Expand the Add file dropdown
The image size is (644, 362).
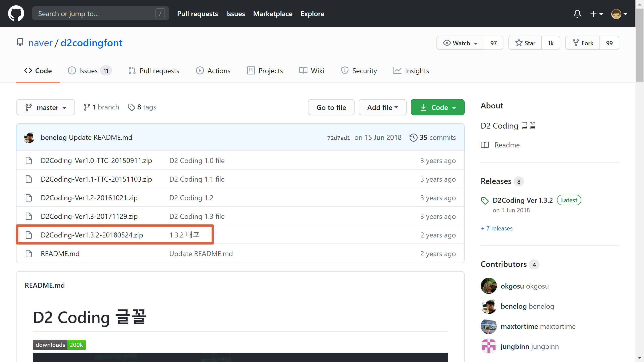coord(382,107)
